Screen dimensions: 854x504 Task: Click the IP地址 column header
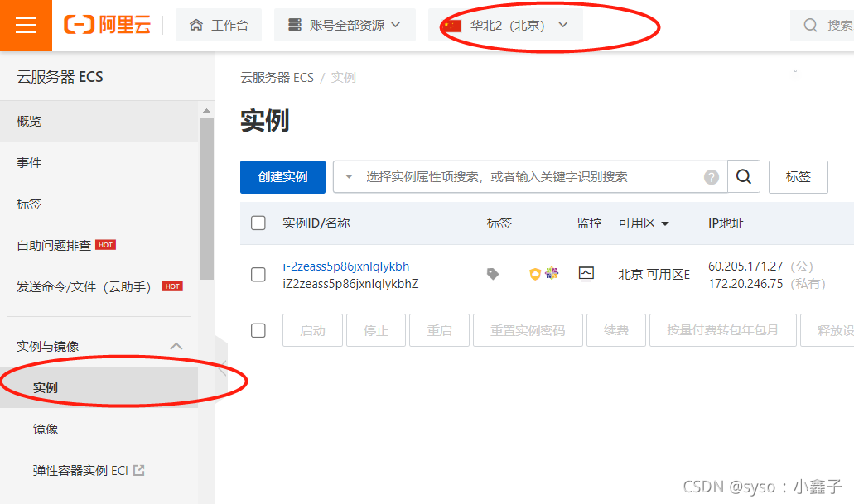tap(726, 223)
